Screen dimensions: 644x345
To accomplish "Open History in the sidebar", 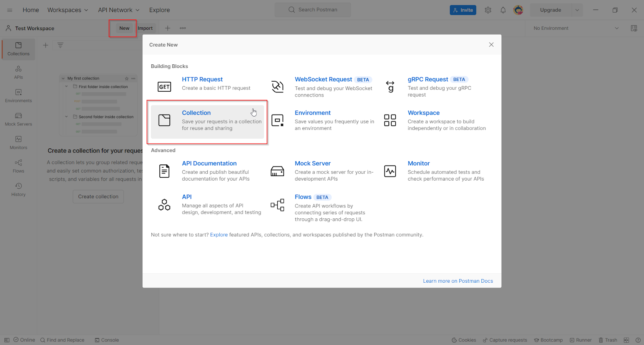I will pos(19,189).
